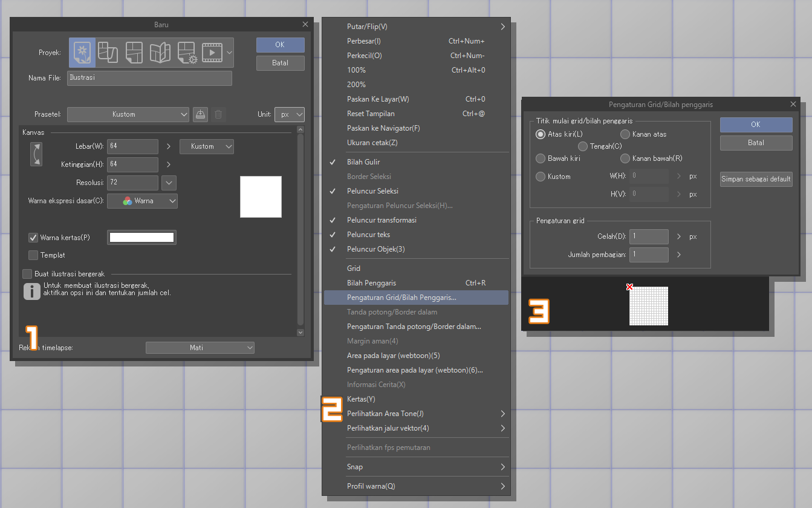Click Batal in the grid settings dialog
The image size is (812, 508).
pyautogui.click(x=756, y=143)
